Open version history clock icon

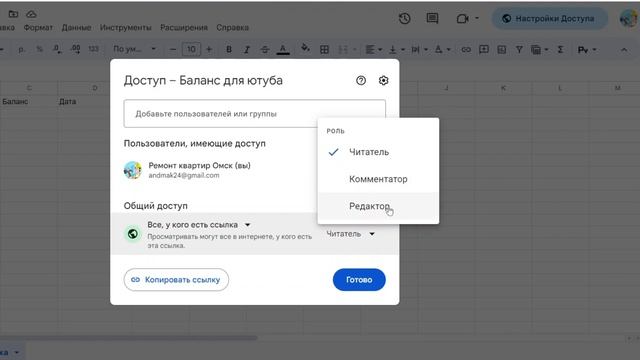pos(404,18)
